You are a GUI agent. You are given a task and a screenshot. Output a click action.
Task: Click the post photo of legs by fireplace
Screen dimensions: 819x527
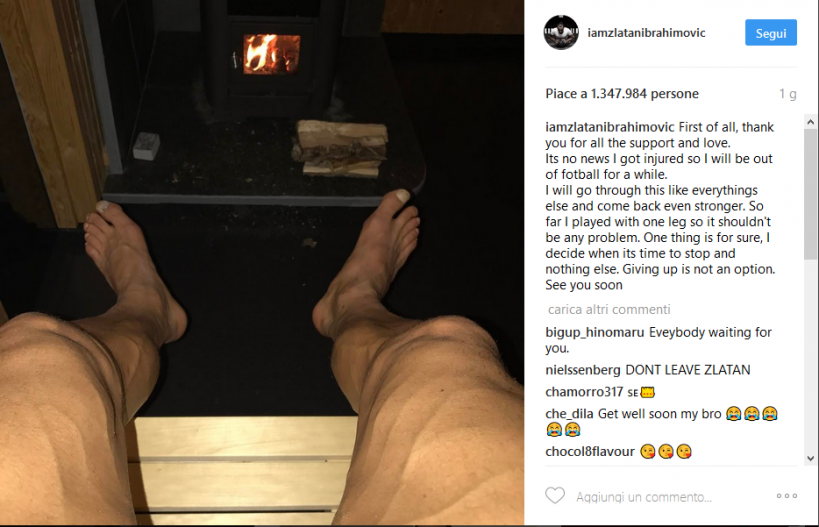point(262,263)
